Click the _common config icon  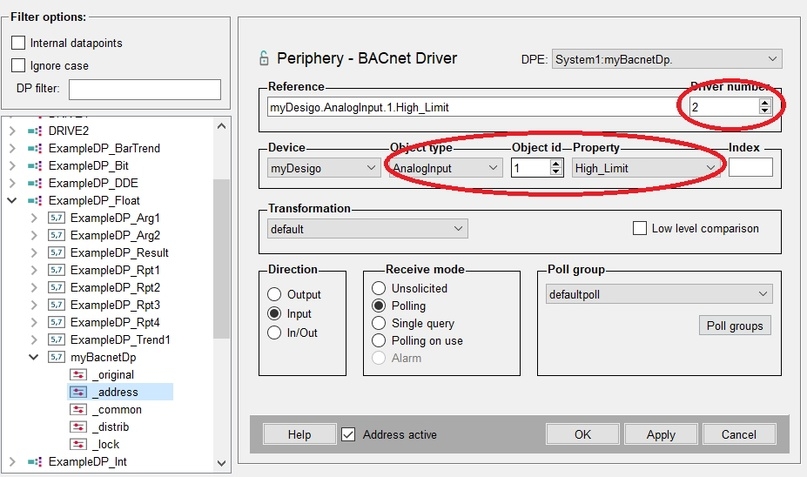coord(78,410)
